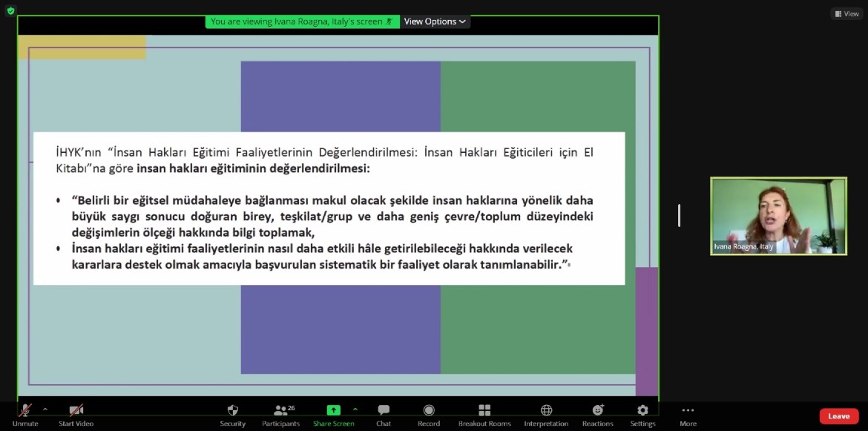
Task: Open the Chat panel
Action: [384, 415]
